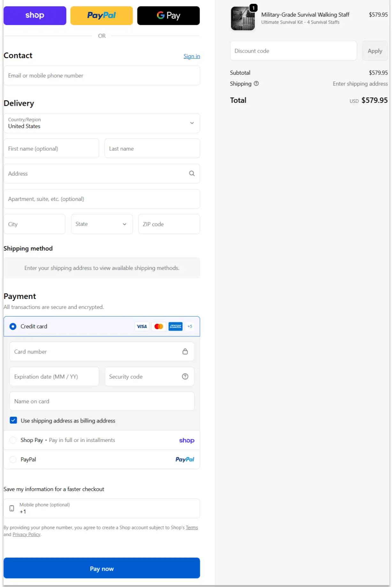Click 'Ultimate Survival Kit - 4 Survival Staffs' text
The height and width of the screenshot is (587, 392).
[300, 22]
